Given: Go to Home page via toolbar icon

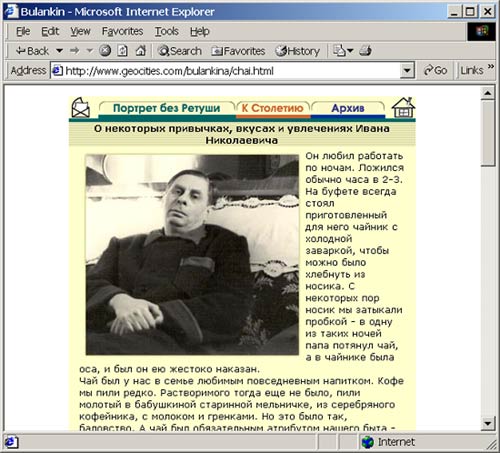Looking at the screenshot, I should click(141, 51).
